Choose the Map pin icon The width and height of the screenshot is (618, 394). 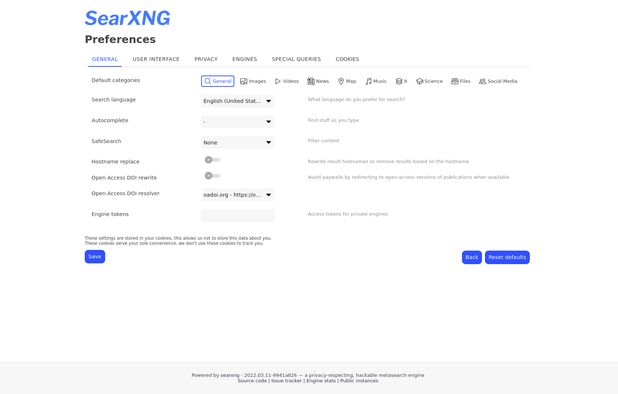(341, 81)
